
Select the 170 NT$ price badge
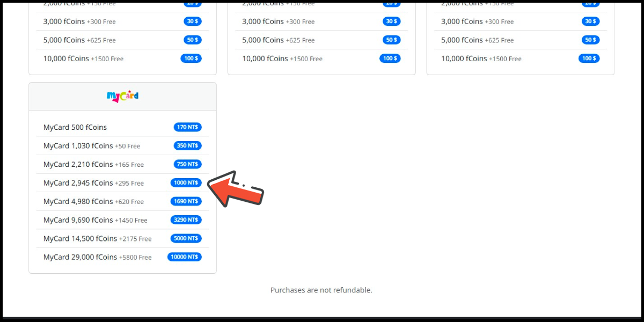point(187,127)
